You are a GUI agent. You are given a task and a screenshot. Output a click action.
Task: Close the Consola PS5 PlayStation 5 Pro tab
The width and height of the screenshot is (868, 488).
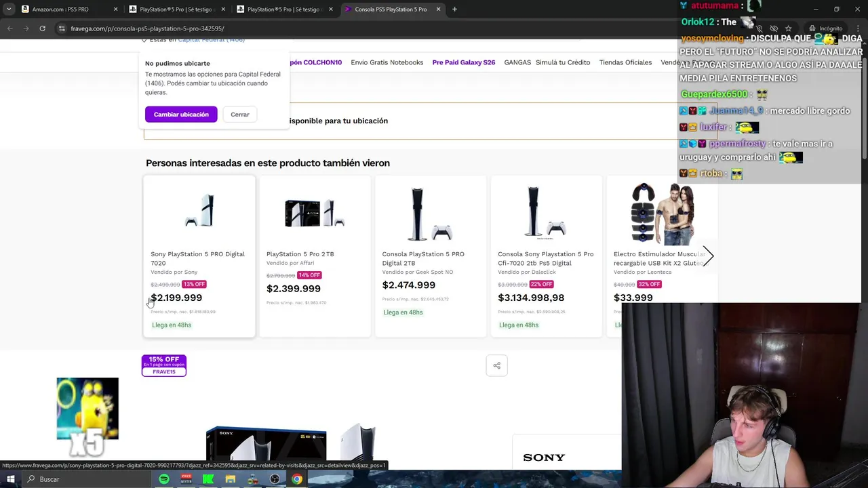438,9
